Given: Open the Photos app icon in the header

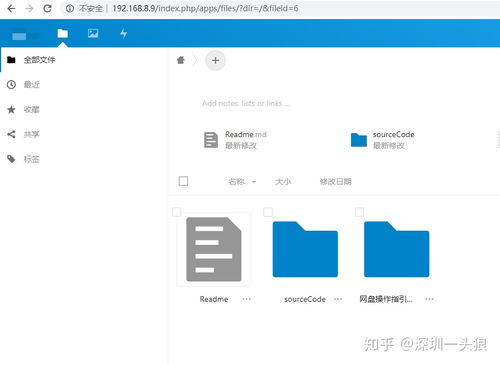Looking at the screenshot, I should (x=93, y=33).
